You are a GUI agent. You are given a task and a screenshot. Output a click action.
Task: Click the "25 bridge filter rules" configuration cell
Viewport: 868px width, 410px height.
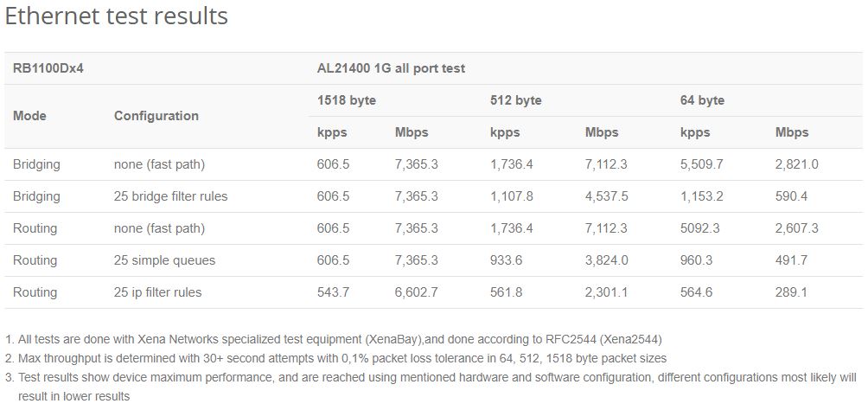click(170, 196)
